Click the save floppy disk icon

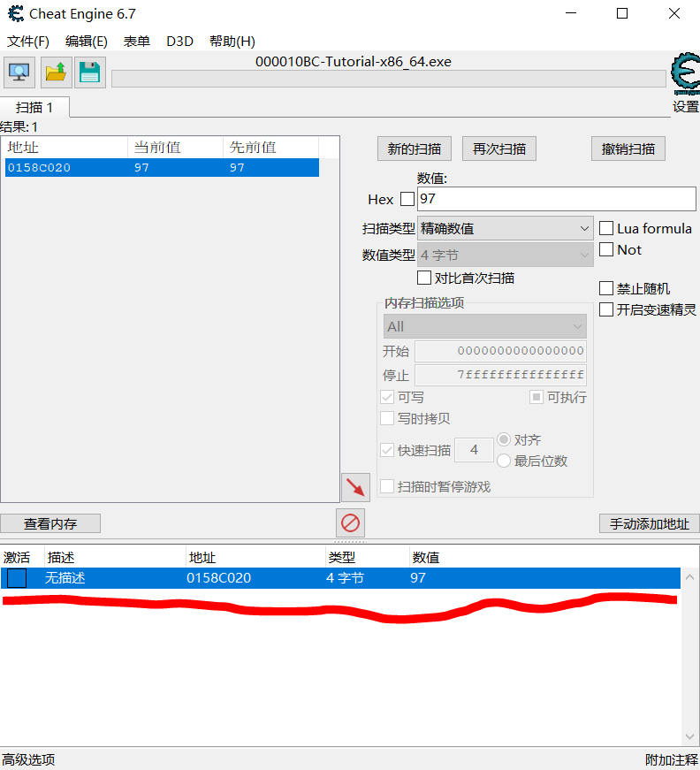pyautogui.click(x=89, y=72)
